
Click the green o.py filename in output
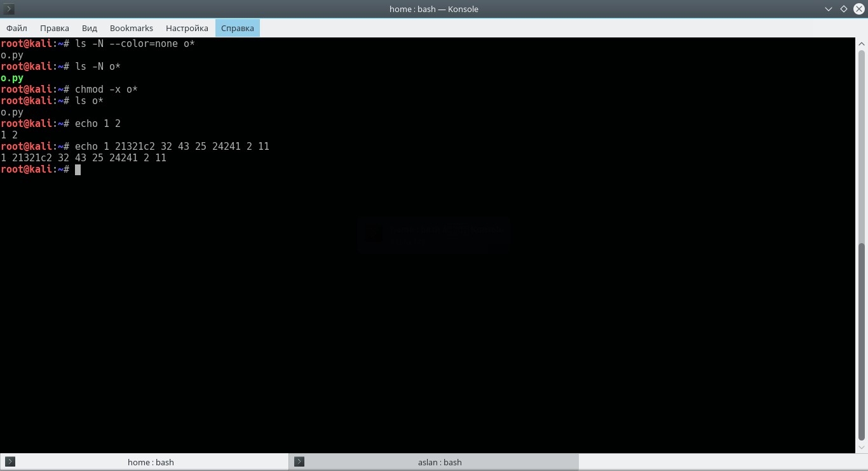coord(12,78)
